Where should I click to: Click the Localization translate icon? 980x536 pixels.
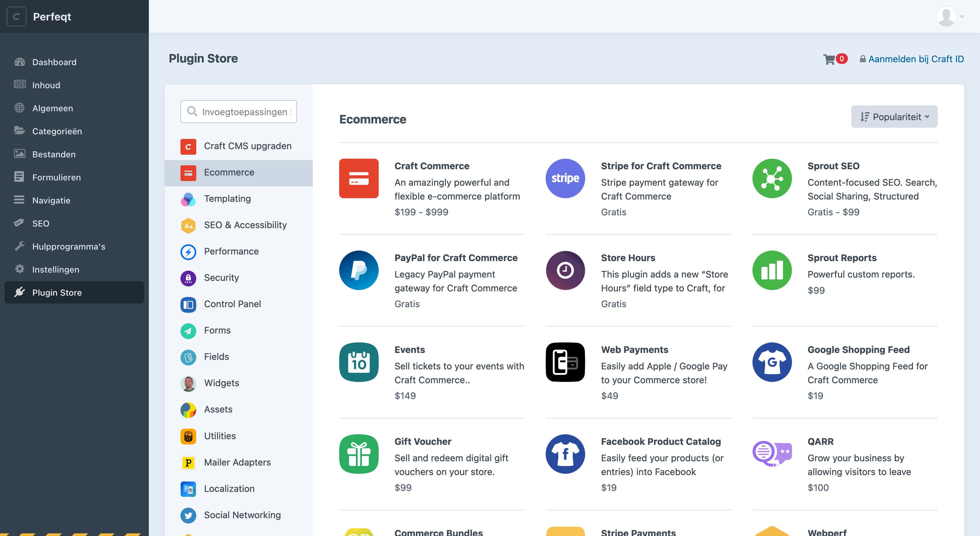click(188, 489)
